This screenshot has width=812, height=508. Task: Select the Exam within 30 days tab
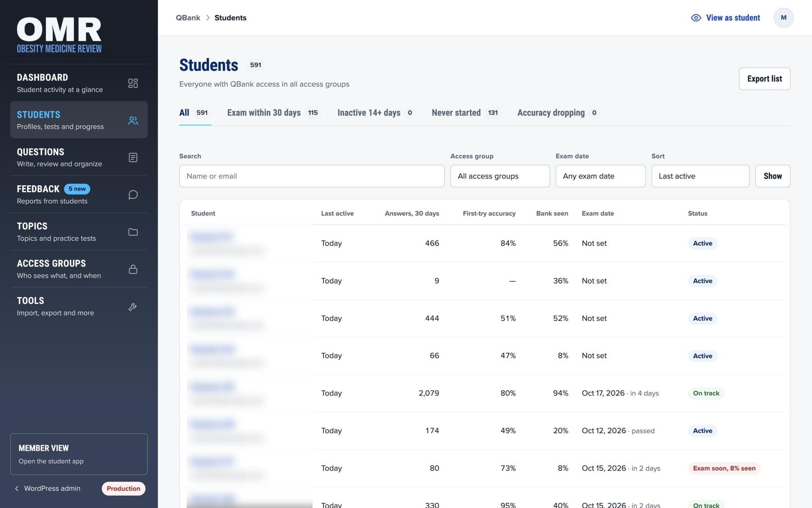[273, 113]
